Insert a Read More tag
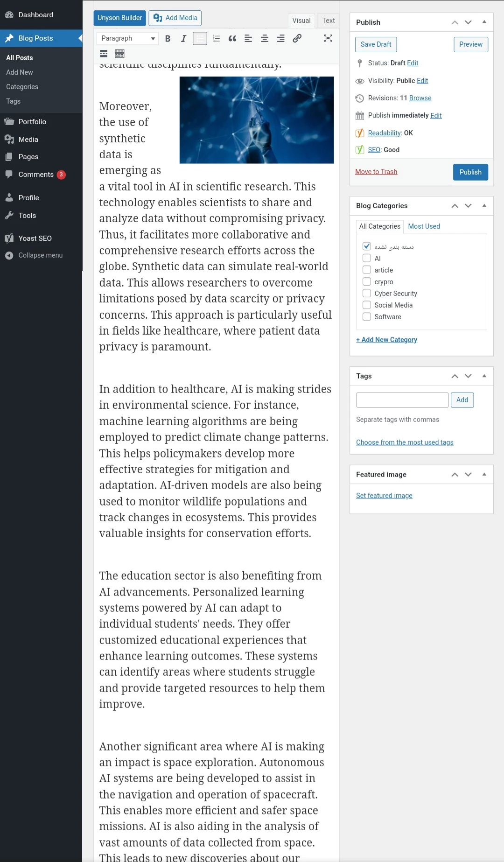The height and width of the screenshot is (862, 504). [104, 54]
